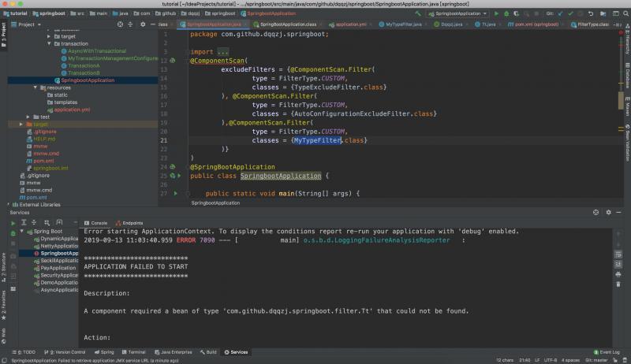Open TODO tool window button
631x364 pixels.
pos(24,352)
